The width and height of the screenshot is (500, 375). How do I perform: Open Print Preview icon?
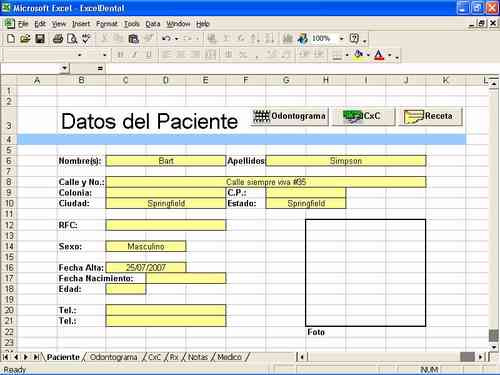(72, 39)
